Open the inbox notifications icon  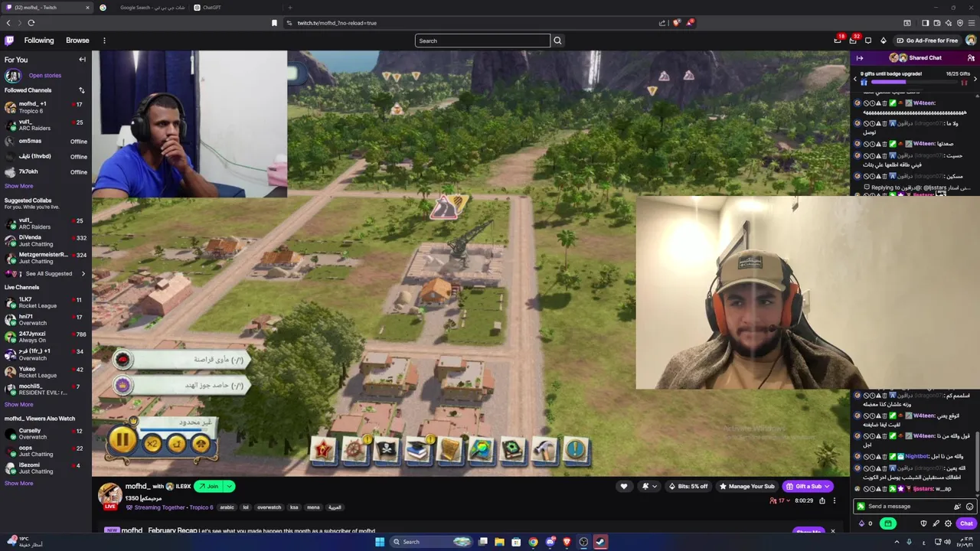coord(853,41)
